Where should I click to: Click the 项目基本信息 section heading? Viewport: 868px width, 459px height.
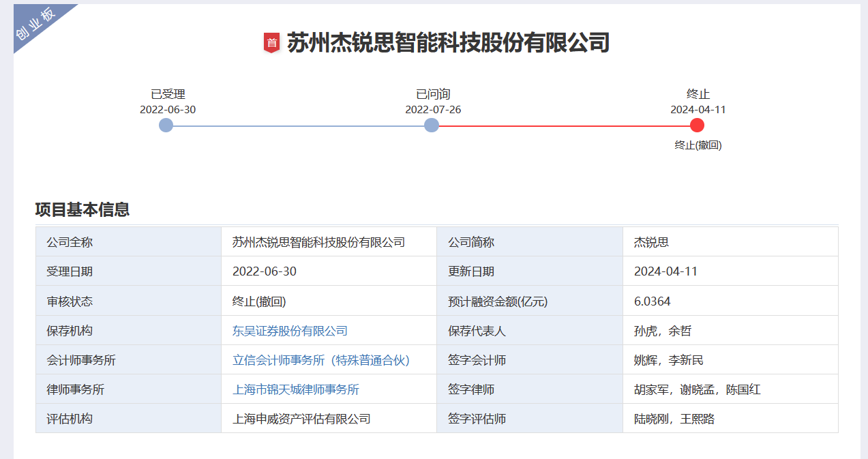point(83,209)
